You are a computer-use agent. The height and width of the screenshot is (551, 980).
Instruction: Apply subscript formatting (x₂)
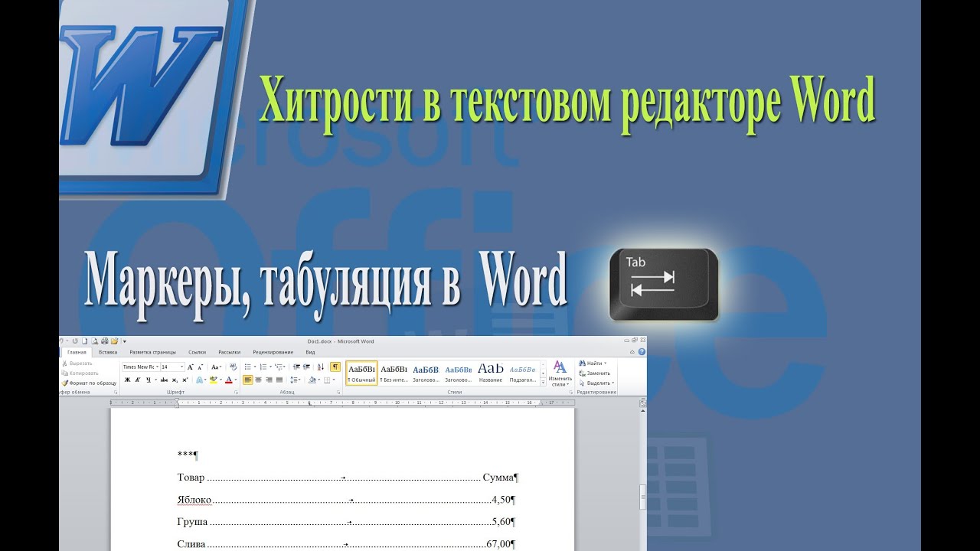click(175, 380)
